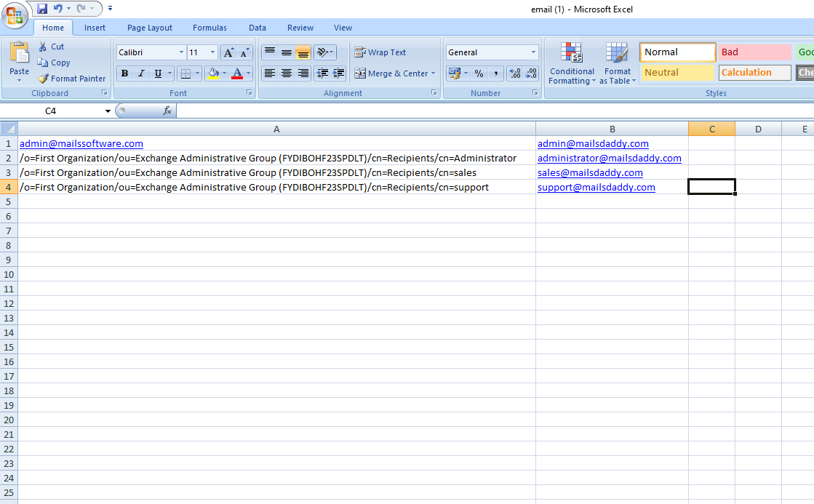Open Customize Quick Access Toolbar menu
This screenshot has width=814, height=504.
(110, 8)
